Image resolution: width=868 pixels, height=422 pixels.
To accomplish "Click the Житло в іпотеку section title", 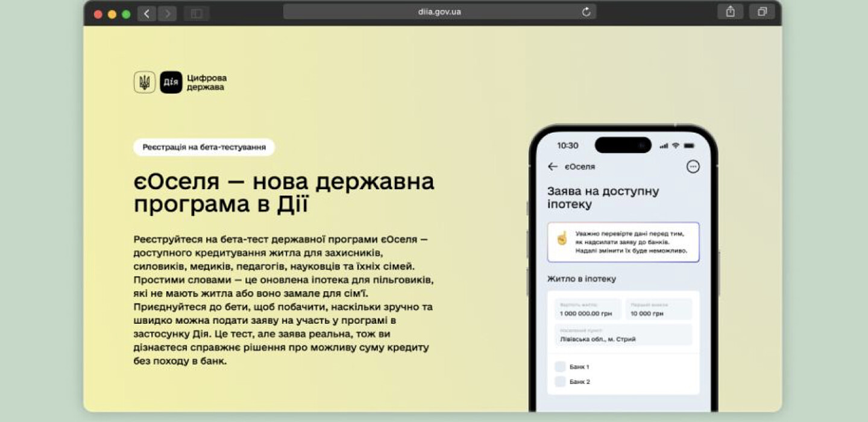I will [x=581, y=279].
